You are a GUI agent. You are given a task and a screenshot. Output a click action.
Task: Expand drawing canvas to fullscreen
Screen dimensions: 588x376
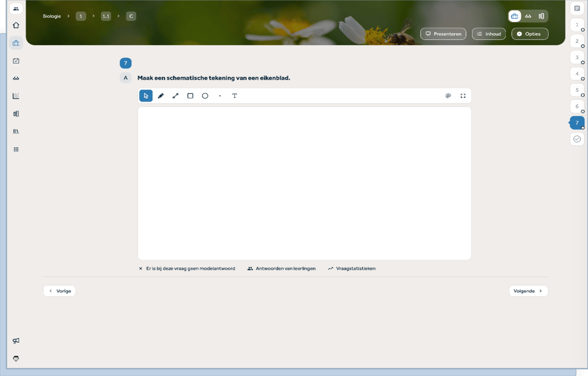[x=463, y=96]
